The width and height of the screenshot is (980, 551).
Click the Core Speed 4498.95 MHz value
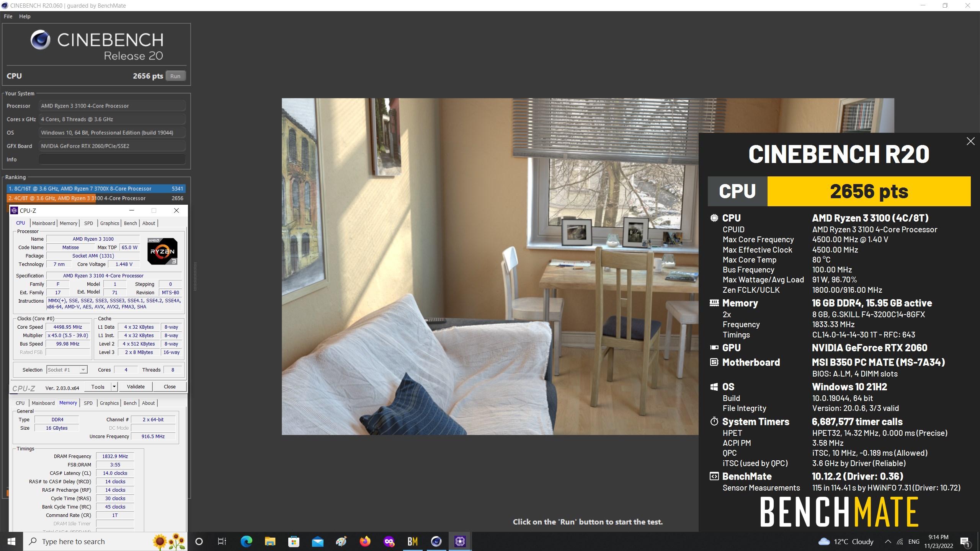click(x=68, y=327)
